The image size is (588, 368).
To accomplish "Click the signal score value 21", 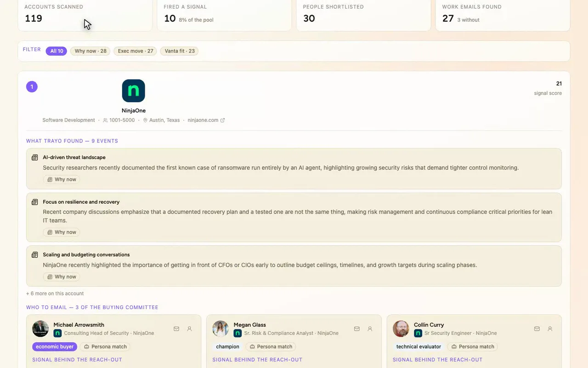I will point(559,84).
